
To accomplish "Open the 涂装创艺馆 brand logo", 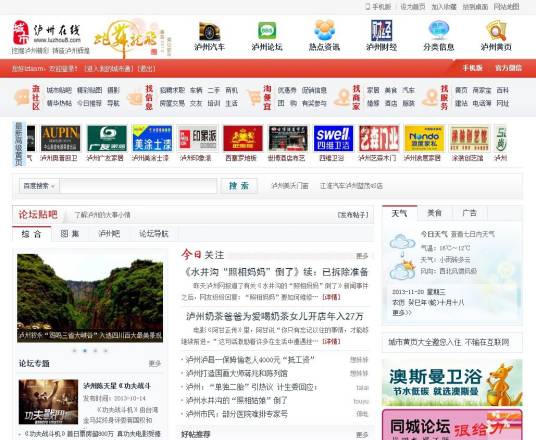I will pos(469,138).
